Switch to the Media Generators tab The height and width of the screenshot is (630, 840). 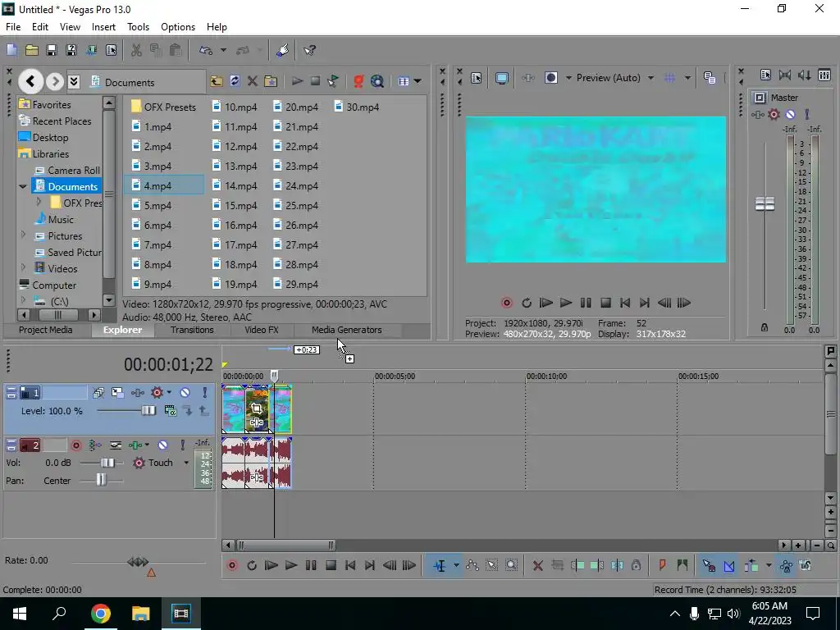347,330
